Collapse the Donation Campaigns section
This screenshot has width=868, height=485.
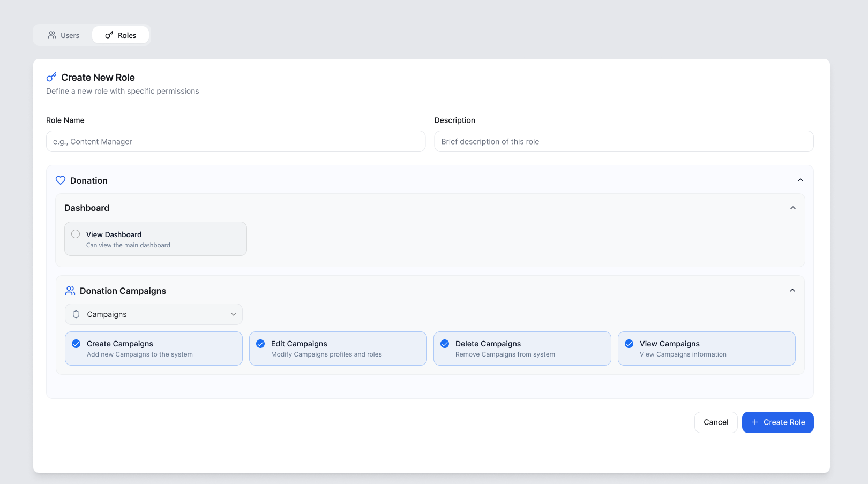[x=792, y=290]
